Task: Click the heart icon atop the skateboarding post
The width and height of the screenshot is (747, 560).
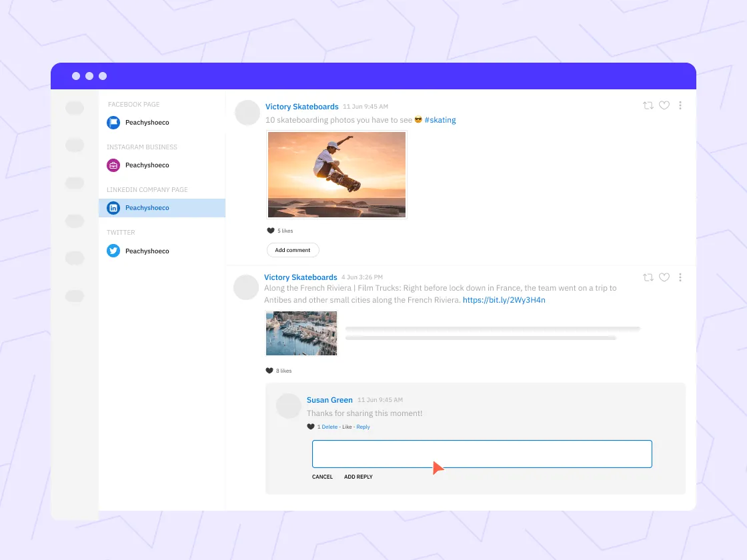Action: 664,105
